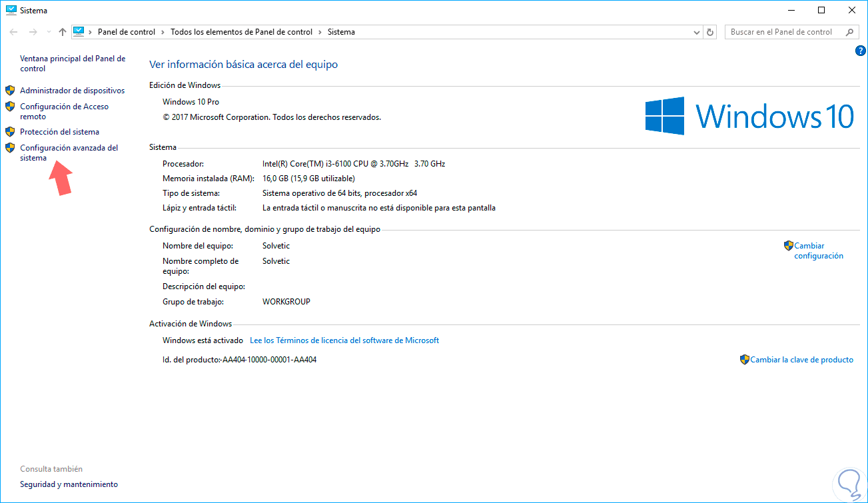Navigate to 'Panel de control' breadcrumb

(x=127, y=32)
